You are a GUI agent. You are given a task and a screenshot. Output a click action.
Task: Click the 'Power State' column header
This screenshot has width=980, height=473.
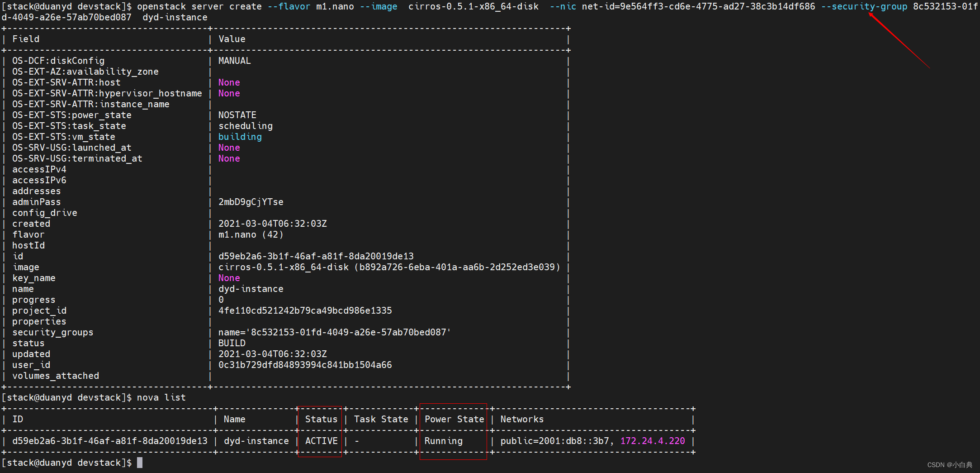point(454,419)
